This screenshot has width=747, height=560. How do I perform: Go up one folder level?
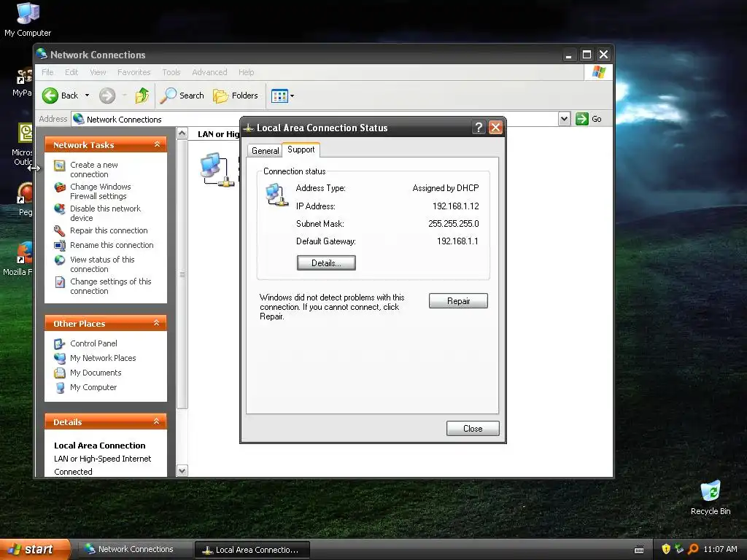coord(142,96)
